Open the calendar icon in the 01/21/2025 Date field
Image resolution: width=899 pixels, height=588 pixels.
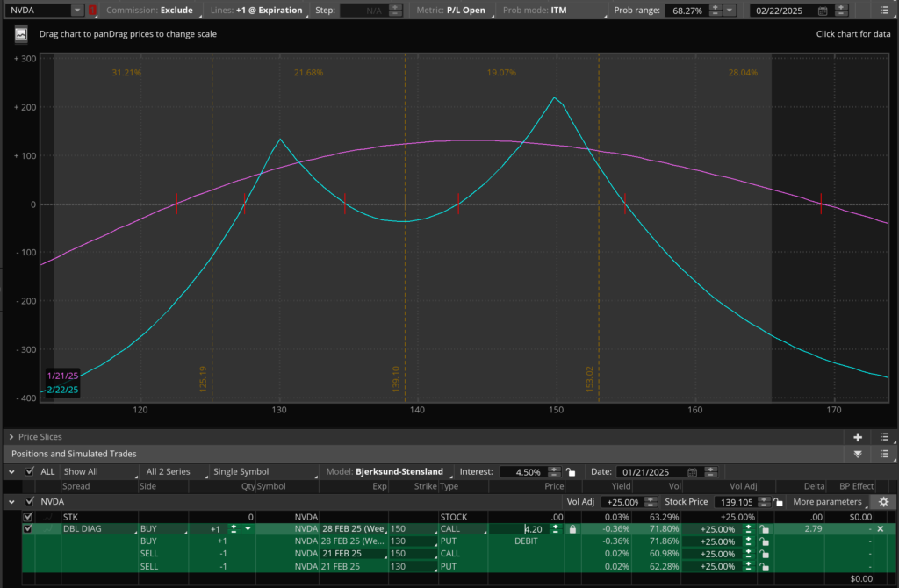[692, 472]
